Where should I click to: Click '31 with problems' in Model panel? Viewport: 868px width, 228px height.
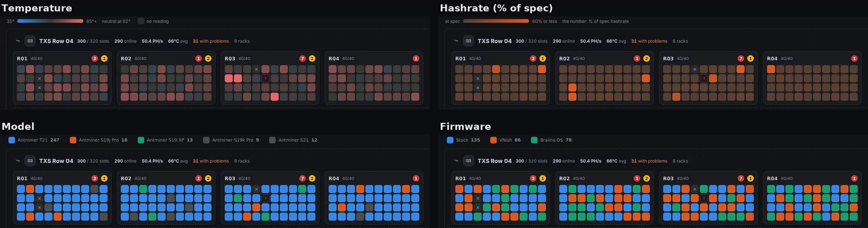pyautogui.click(x=210, y=161)
